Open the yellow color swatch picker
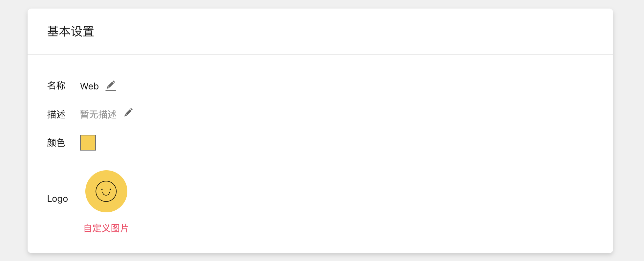 [88, 143]
